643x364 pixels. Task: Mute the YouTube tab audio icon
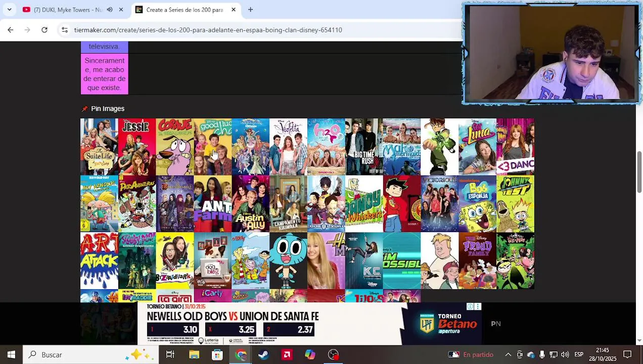point(110,10)
